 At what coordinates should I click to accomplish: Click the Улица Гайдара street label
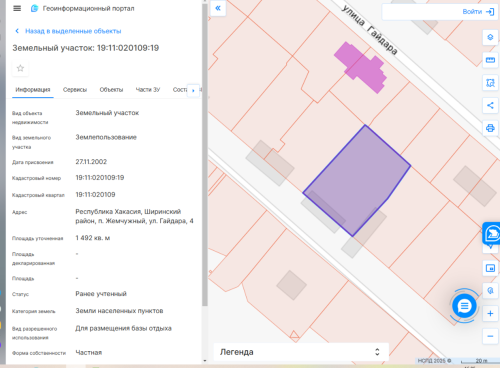pyautogui.click(x=369, y=30)
